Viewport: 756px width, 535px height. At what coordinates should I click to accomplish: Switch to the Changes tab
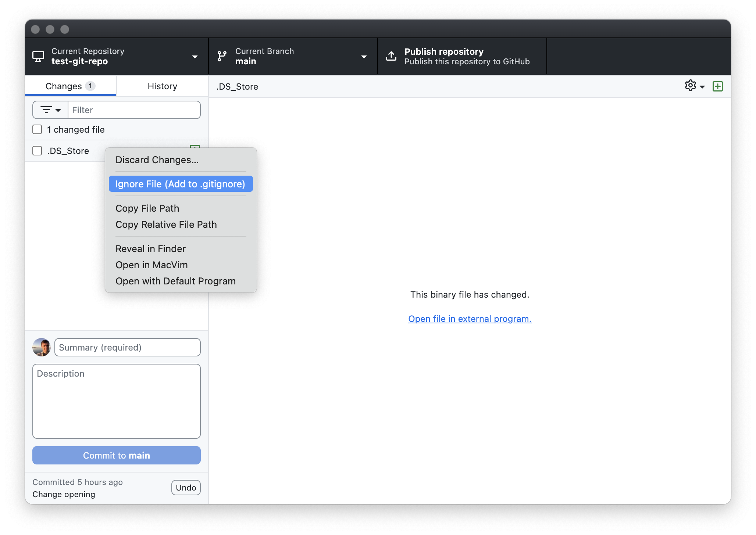[71, 86]
